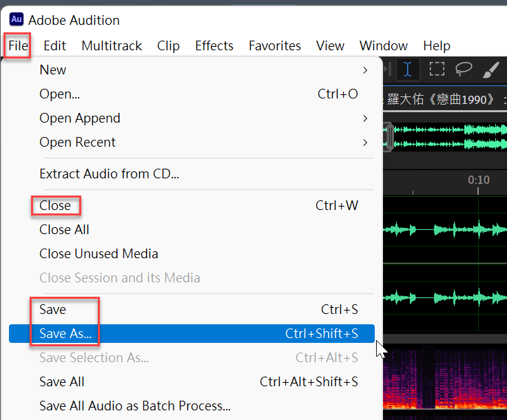
Task: Select the Marquee Selection tool
Action: (437, 69)
